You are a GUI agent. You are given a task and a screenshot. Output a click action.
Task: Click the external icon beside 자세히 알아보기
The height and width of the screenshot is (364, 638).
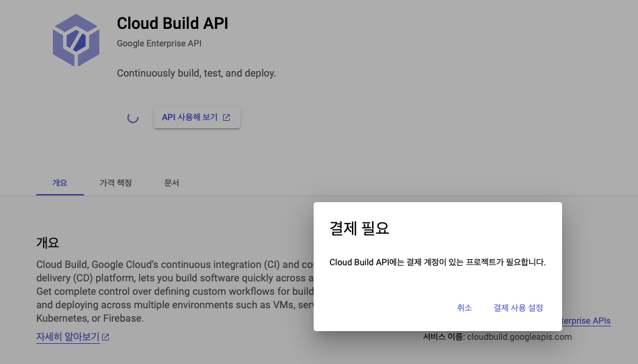click(105, 336)
